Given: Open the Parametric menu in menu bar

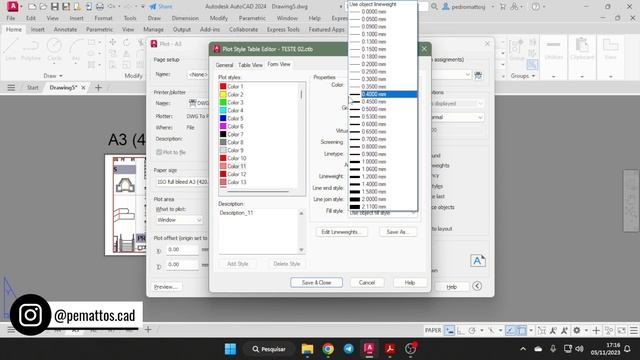Looking at the screenshot, I should coord(252,18).
